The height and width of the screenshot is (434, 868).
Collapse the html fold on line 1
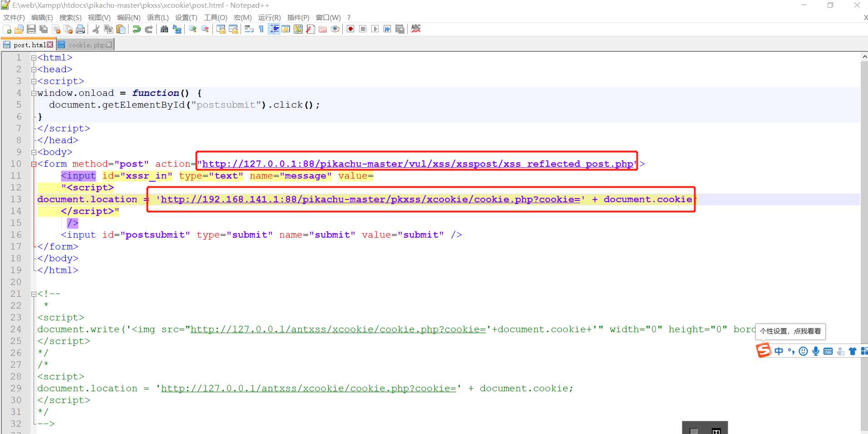coord(34,58)
